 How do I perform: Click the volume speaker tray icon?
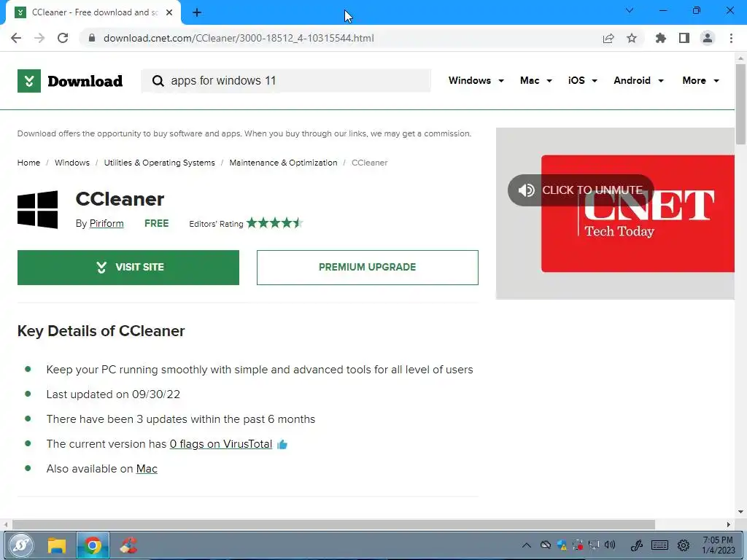pyautogui.click(x=609, y=545)
